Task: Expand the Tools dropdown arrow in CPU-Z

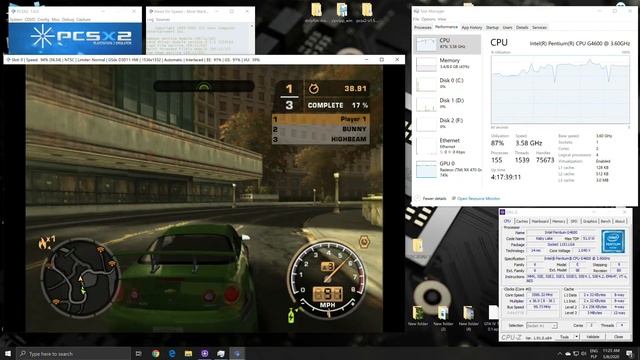Action: [576, 337]
